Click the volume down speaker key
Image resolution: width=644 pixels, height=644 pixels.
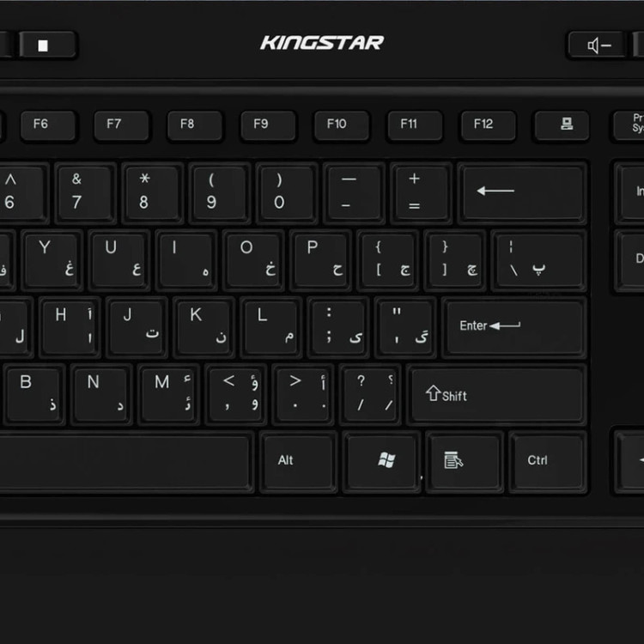tap(598, 45)
